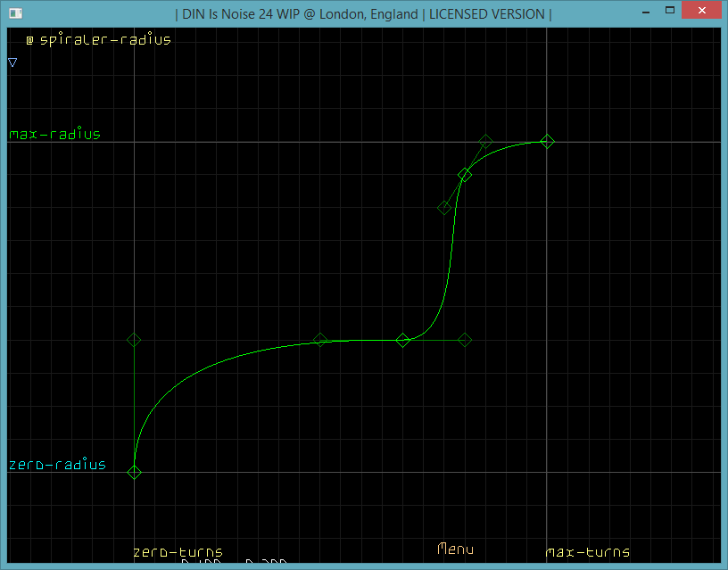Select the tangent handle left of max-radius vertex
The image size is (728, 570).
click(485, 141)
